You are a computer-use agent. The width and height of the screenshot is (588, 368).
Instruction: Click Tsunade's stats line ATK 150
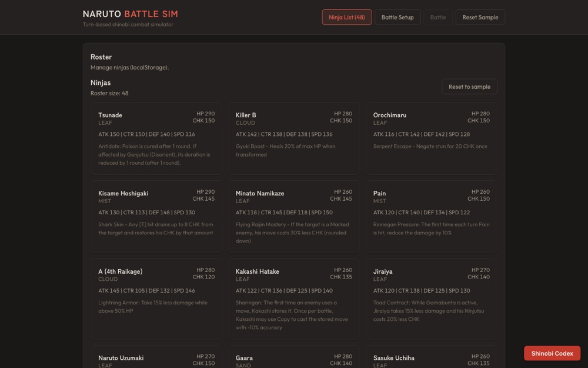click(x=146, y=134)
